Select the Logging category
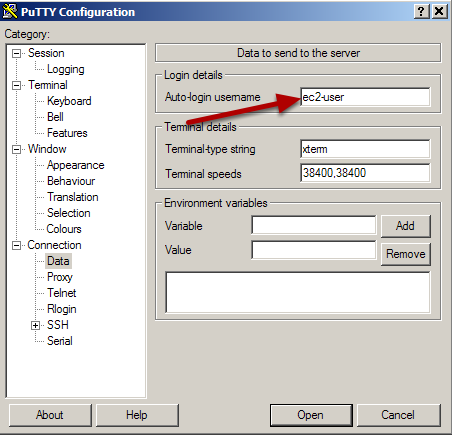The width and height of the screenshot is (452, 436). coord(66,69)
